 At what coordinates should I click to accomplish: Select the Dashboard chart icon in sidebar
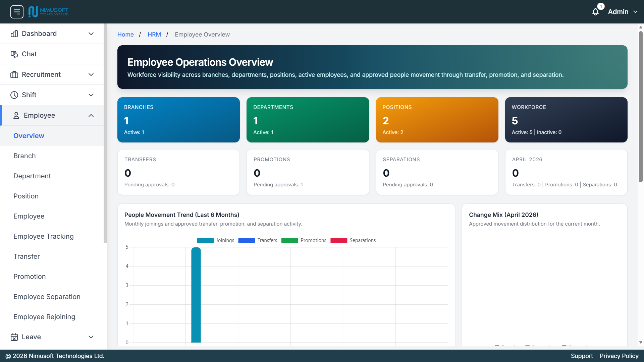pos(14,34)
